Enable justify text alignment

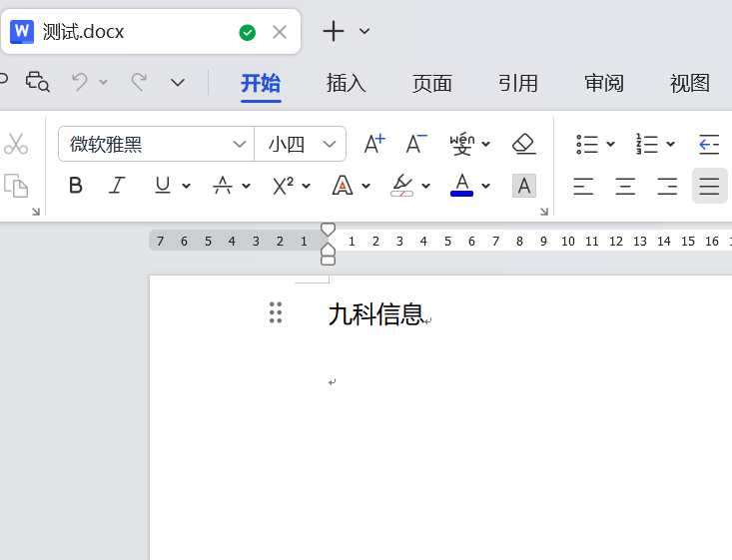tap(709, 186)
